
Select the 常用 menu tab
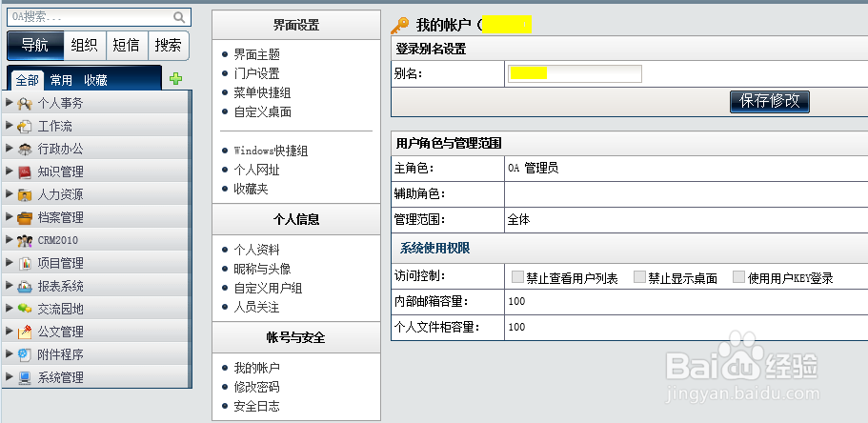coord(61,80)
